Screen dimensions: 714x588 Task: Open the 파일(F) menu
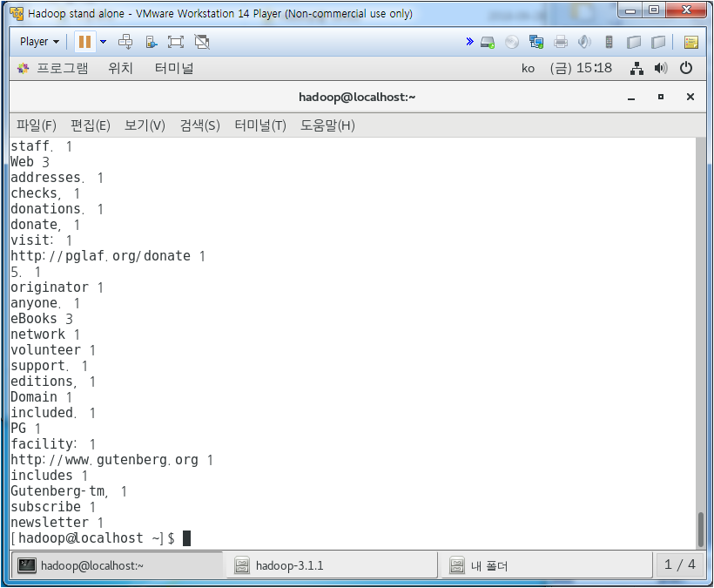tap(37, 125)
